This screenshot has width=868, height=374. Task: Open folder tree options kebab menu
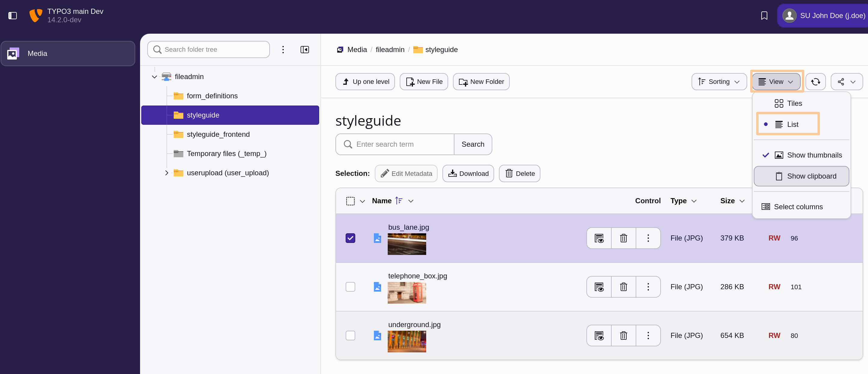(x=283, y=50)
